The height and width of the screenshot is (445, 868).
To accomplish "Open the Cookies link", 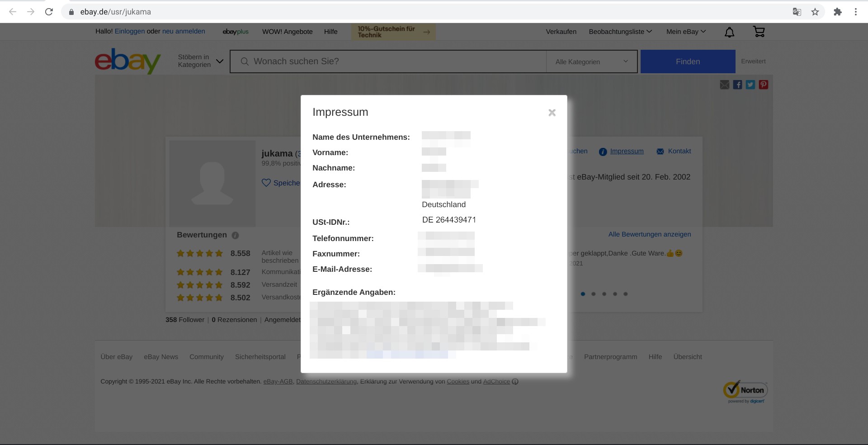I will pos(458,382).
